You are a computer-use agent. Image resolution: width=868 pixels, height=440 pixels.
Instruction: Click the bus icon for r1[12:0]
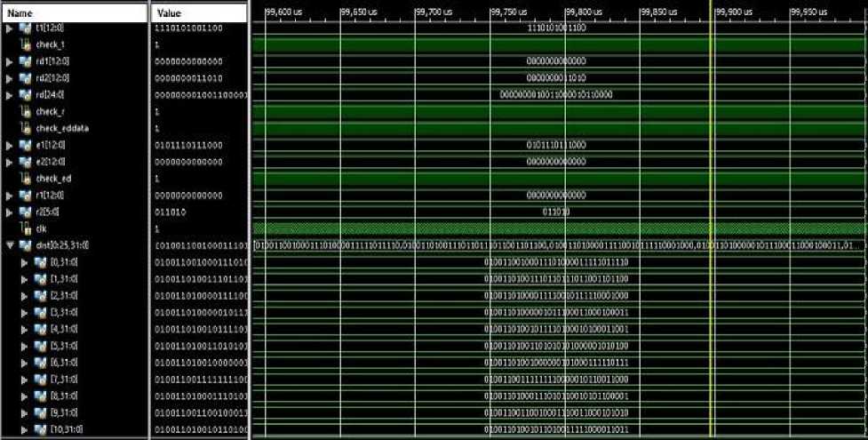pos(25,195)
